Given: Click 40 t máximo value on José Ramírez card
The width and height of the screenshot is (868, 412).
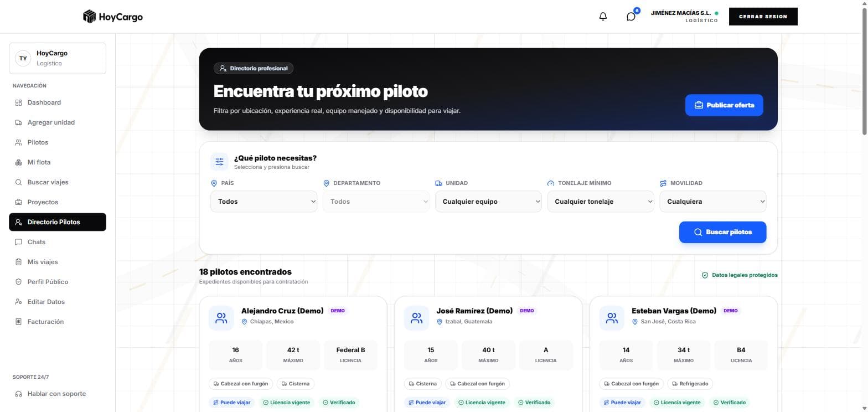Looking at the screenshot, I should [x=488, y=350].
